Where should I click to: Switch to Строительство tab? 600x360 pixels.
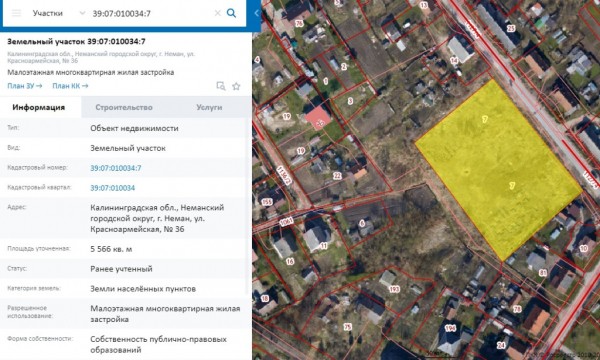coord(124,108)
